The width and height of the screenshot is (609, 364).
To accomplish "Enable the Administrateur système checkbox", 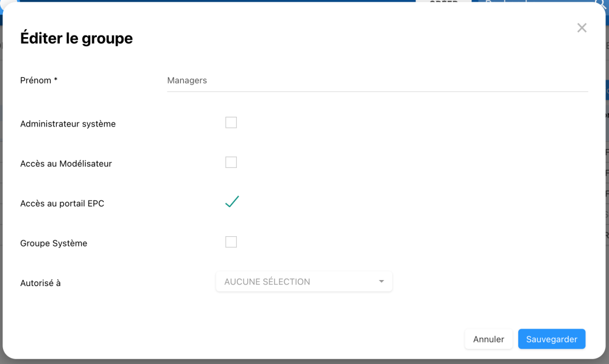I will point(231,123).
